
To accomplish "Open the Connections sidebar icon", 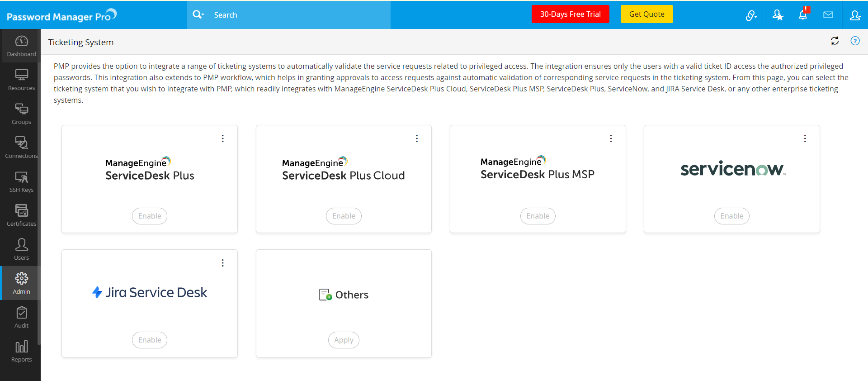I will coord(21,148).
